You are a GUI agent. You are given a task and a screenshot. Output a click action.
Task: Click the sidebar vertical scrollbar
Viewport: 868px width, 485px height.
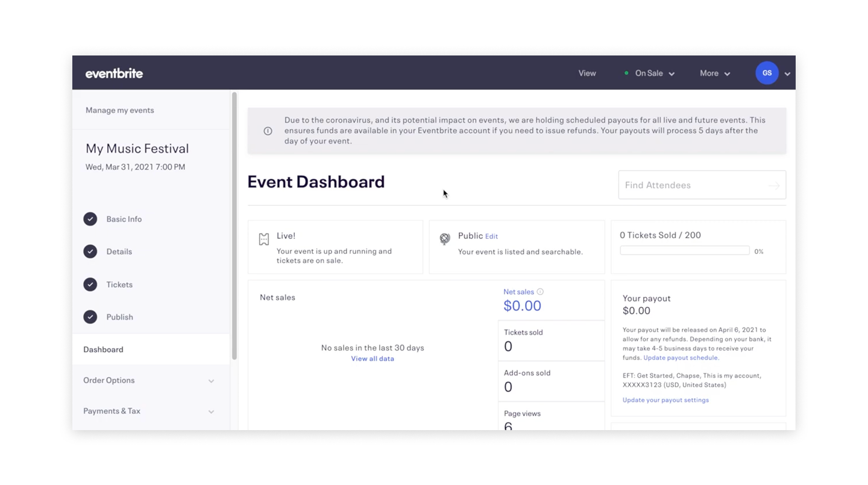[x=234, y=226]
